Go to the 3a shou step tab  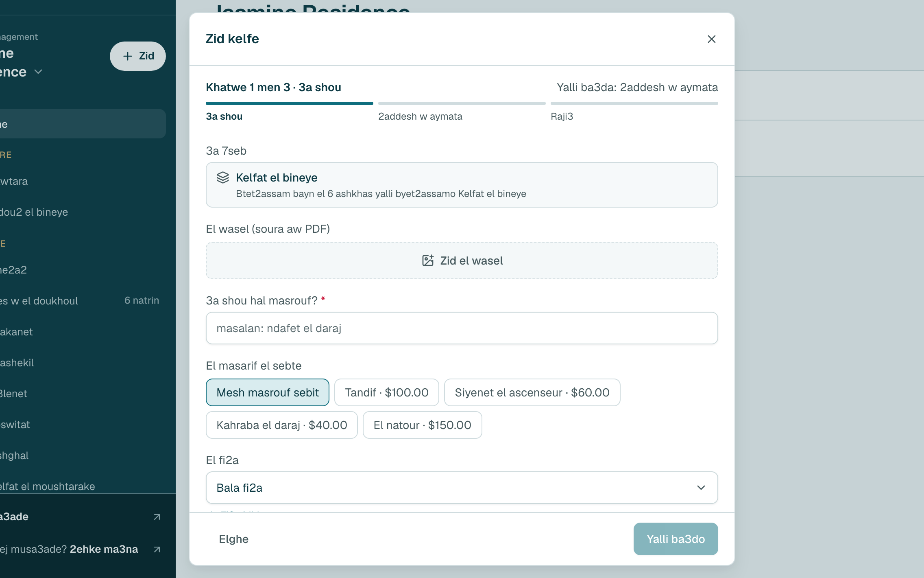tap(224, 116)
